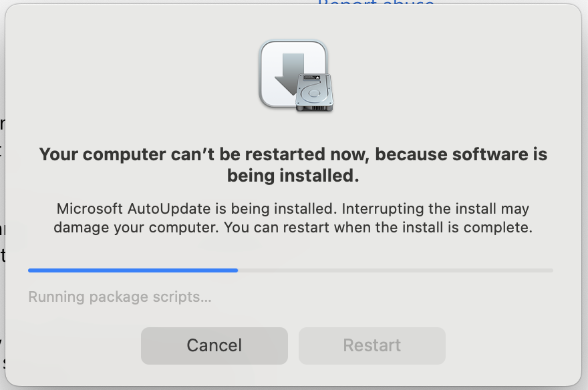Click the empty dialog area left of the Cancel button
This screenshot has width=588, height=390.
(75, 345)
